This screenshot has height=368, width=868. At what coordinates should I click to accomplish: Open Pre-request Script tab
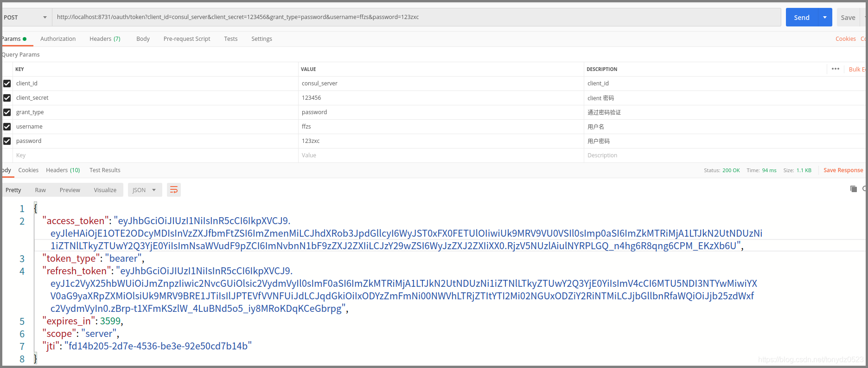(x=187, y=39)
